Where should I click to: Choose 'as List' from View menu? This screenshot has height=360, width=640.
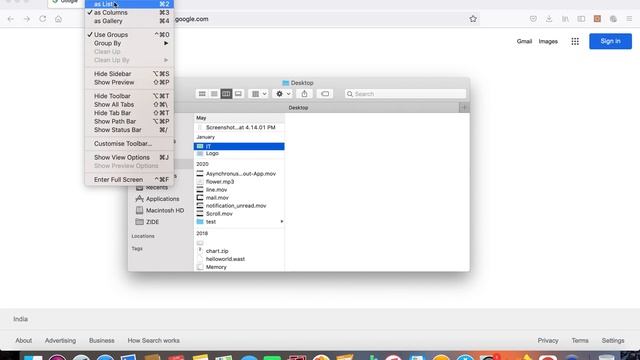[129, 4]
